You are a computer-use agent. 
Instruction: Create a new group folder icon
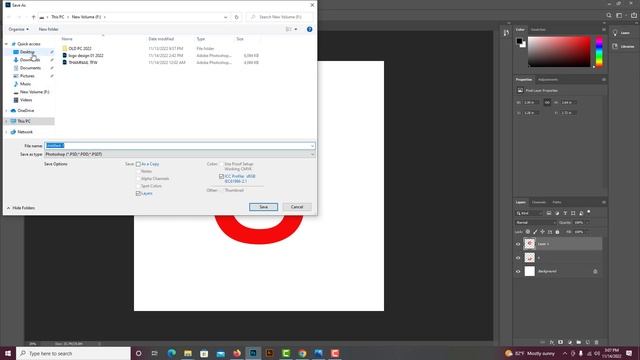(578, 342)
